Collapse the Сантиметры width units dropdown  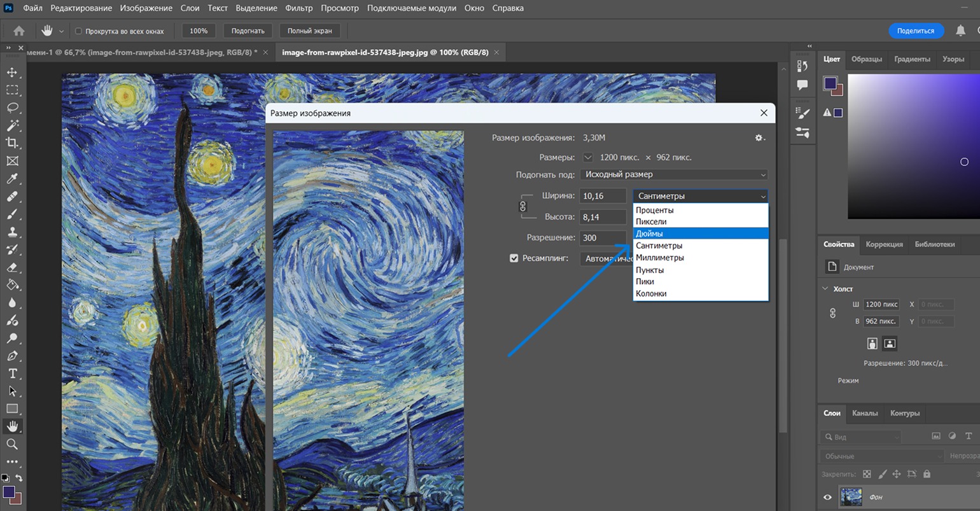[x=701, y=196]
